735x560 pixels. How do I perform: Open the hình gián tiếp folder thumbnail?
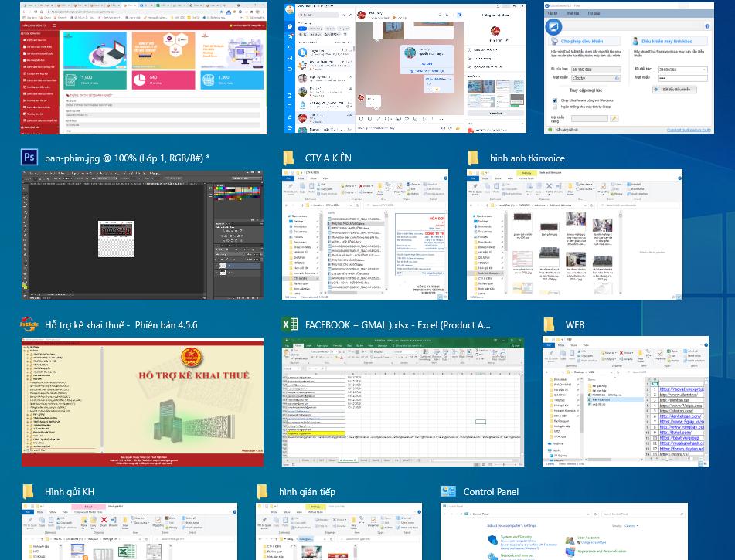pos(339,531)
